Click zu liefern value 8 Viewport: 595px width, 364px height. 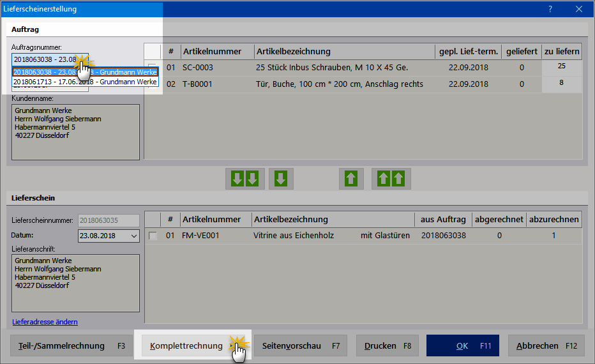(562, 83)
